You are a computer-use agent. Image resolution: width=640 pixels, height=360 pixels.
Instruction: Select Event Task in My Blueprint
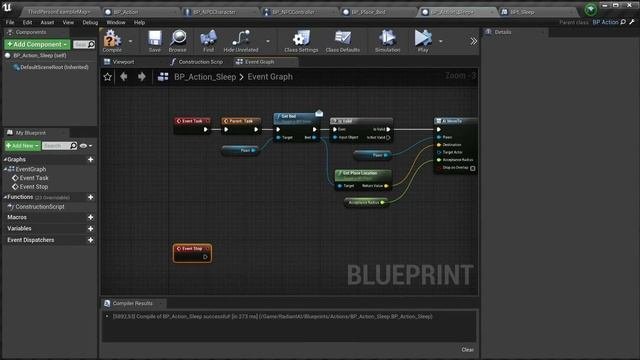pyautogui.click(x=34, y=178)
